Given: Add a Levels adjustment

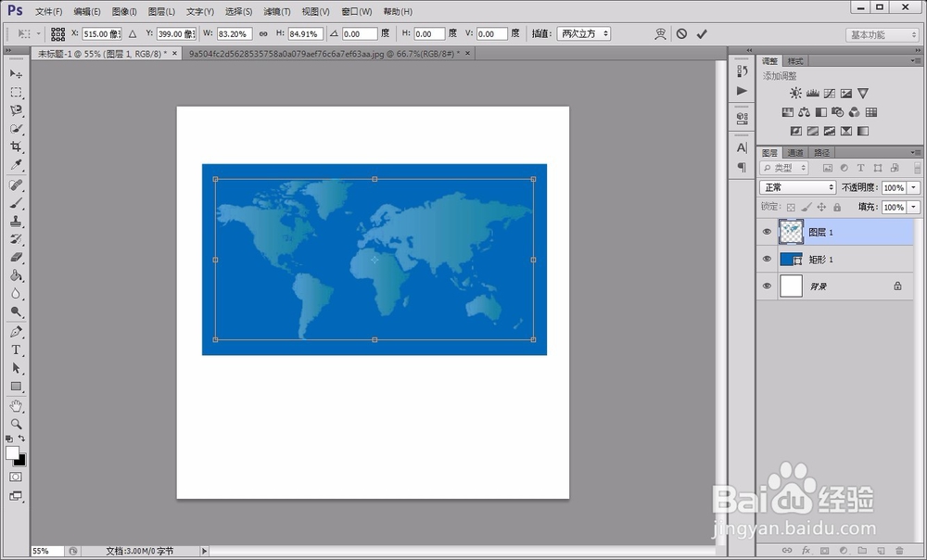Looking at the screenshot, I should coord(813,94).
